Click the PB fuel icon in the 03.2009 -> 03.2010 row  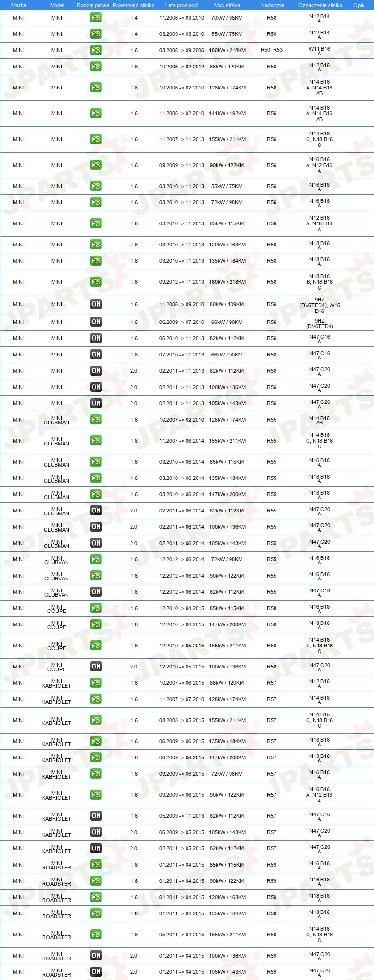(x=96, y=34)
